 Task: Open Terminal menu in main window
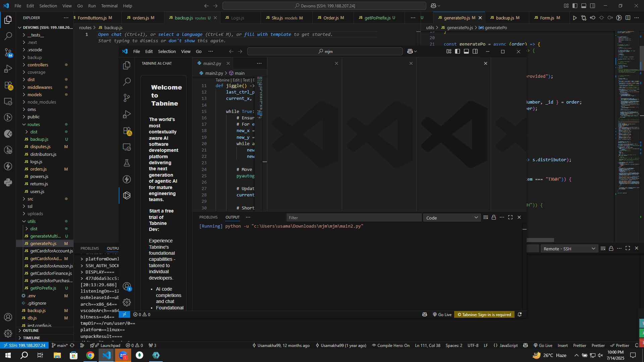(x=109, y=6)
